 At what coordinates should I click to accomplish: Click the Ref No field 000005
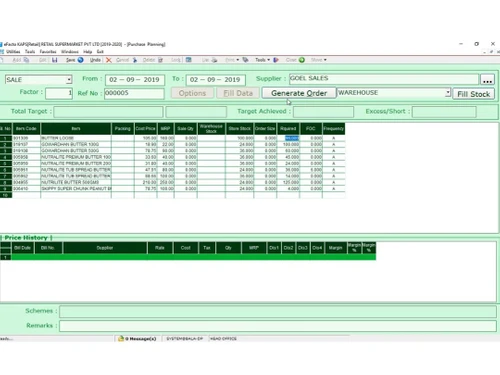point(134,93)
